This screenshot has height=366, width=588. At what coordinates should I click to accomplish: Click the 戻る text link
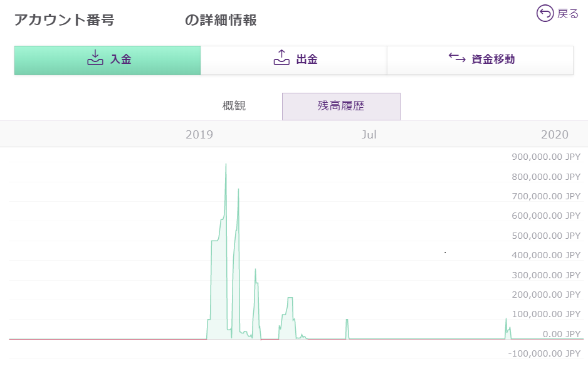click(x=568, y=14)
